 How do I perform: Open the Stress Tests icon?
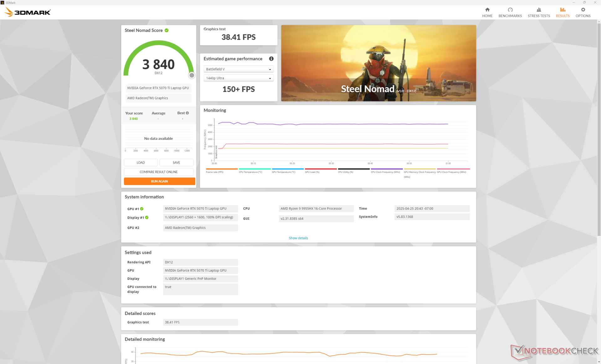point(538,10)
